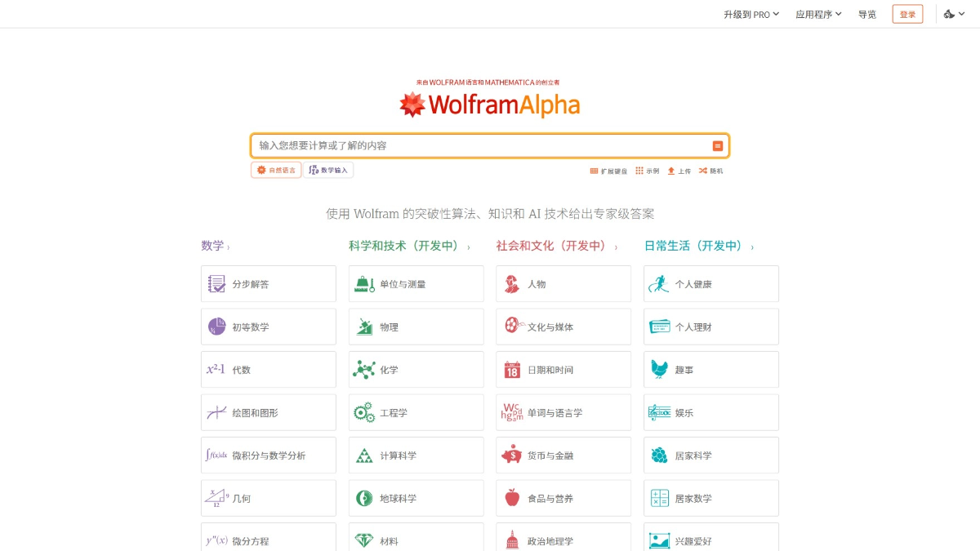
Task: Open the 货币与金融 piggy bank category
Action: 563,455
